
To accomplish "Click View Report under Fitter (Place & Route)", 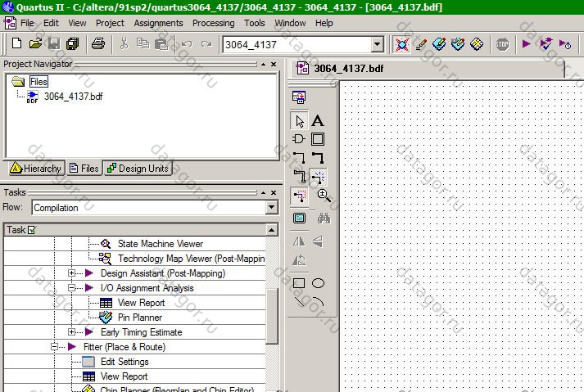I will (124, 376).
